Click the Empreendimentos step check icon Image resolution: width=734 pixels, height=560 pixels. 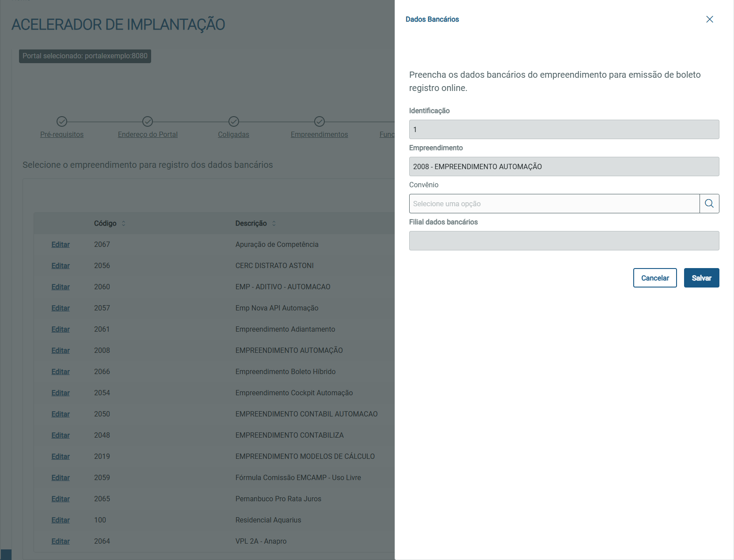tap(319, 121)
